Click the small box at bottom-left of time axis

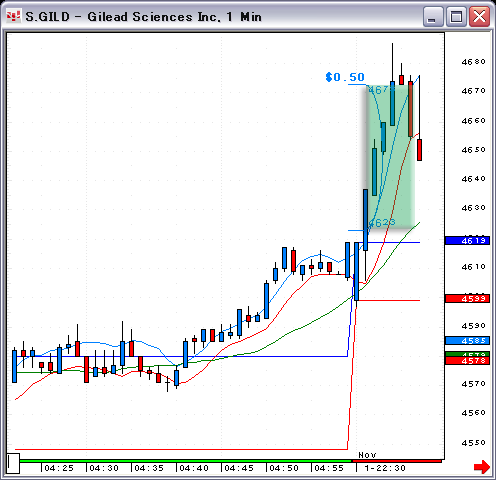[x=13, y=463]
